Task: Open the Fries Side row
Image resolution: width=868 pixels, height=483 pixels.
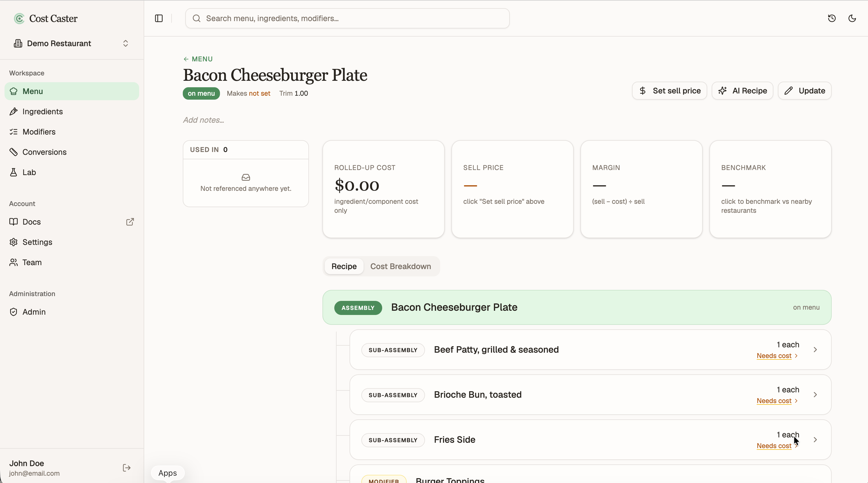Action: point(590,440)
